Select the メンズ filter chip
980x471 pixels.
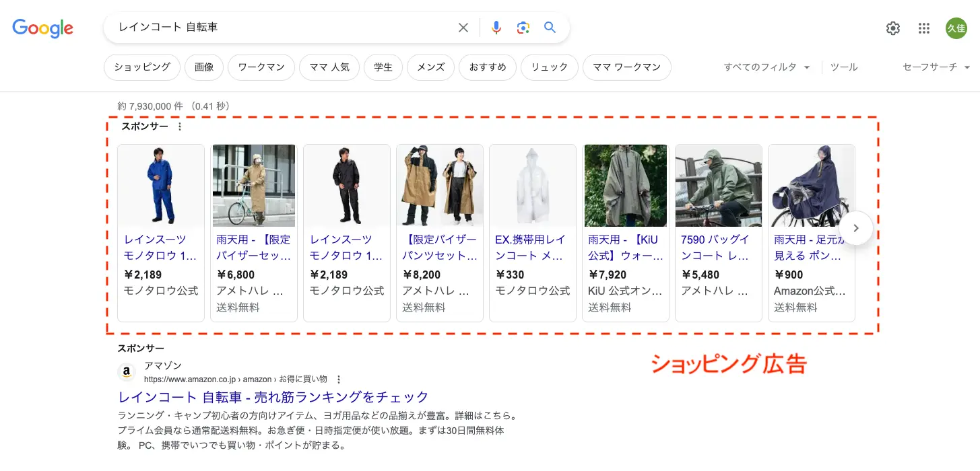click(x=431, y=67)
